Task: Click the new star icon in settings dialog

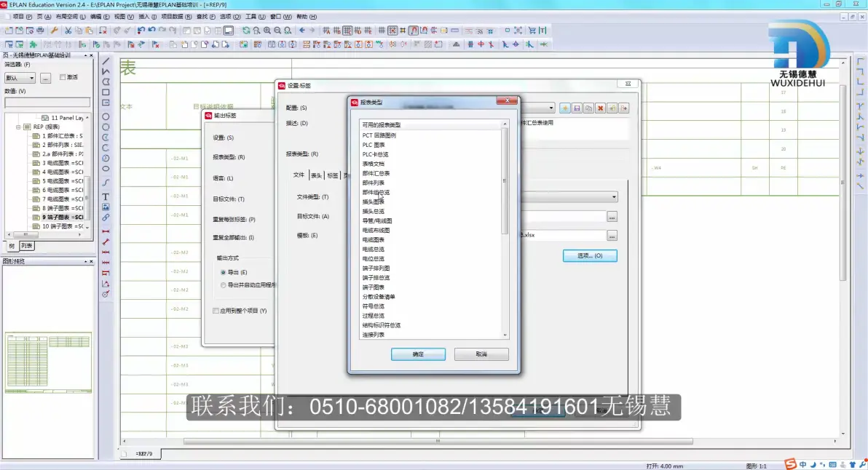Action: [564, 108]
